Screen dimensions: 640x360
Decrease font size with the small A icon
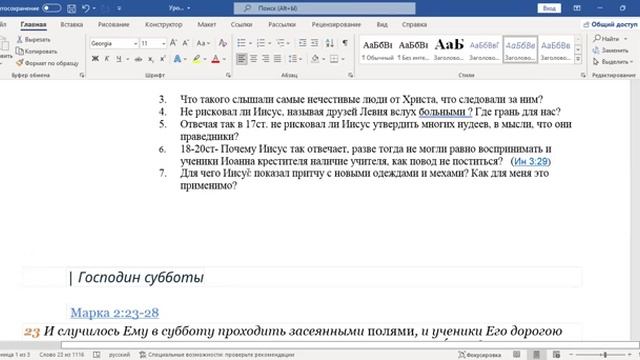point(186,43)
